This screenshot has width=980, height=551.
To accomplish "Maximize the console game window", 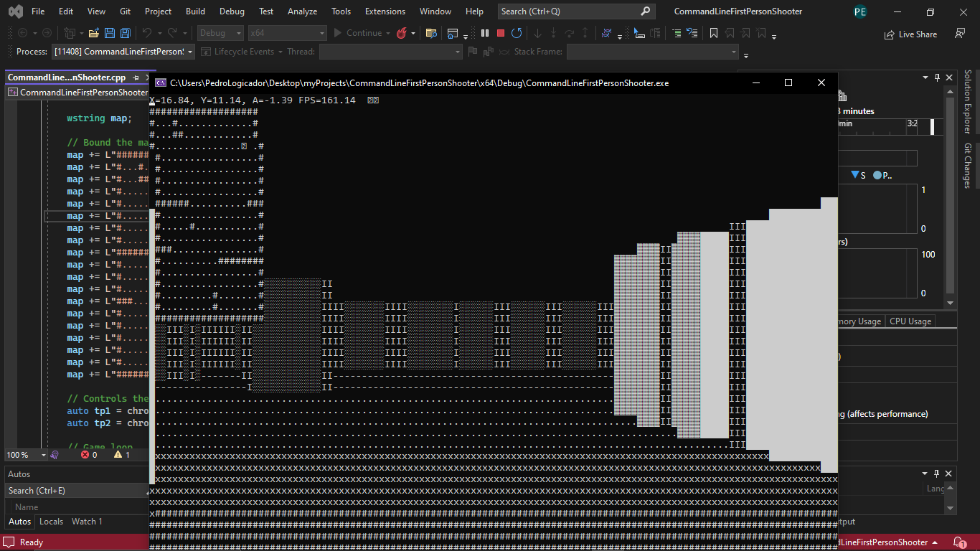I will (x=788, y=83).
